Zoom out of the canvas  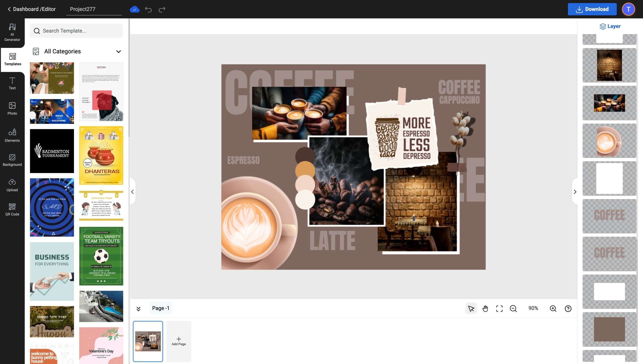pyautogui.click(x=513, y=308)
